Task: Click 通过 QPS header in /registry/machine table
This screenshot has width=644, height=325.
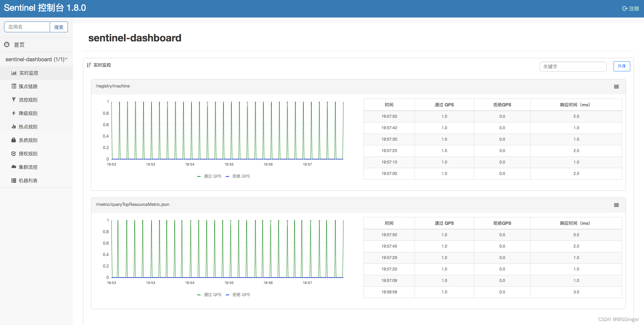Action: (444, 105)
